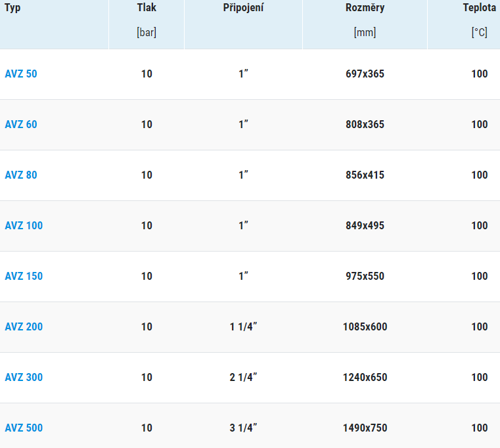The height and width of the screenshot is (448, 500).
Task: Select the dimensions cell 1490x750
Action: (x=365, y=428)
